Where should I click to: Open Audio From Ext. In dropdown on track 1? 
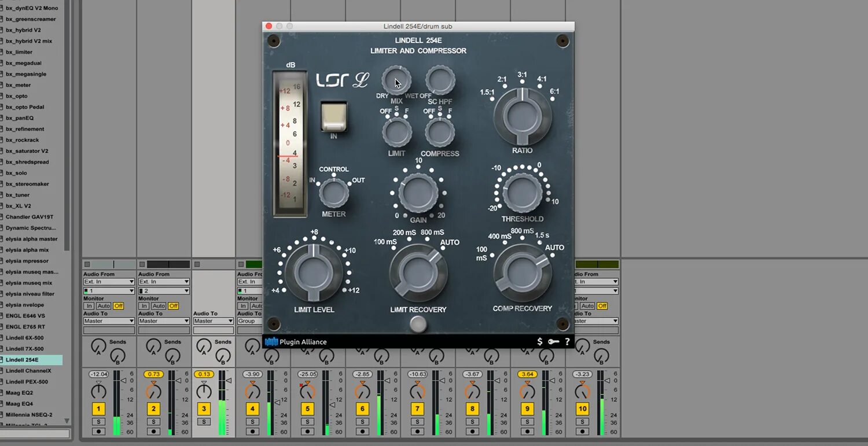coord(109,282)
